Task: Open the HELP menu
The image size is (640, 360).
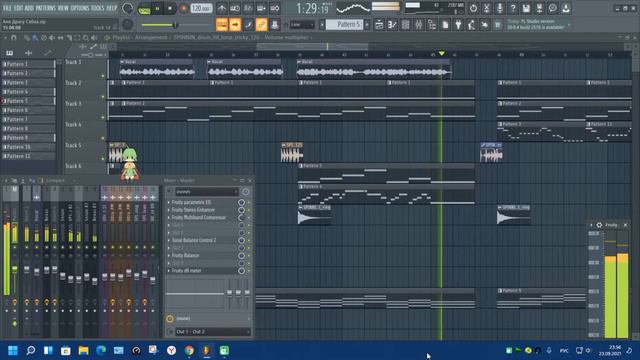Action: click(111, 8)
